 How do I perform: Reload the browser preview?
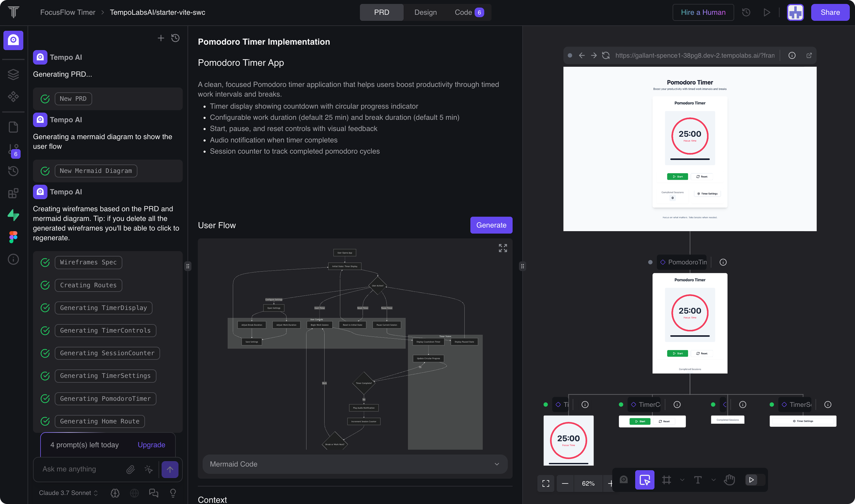pyautogui.click(x=606, y=56)
